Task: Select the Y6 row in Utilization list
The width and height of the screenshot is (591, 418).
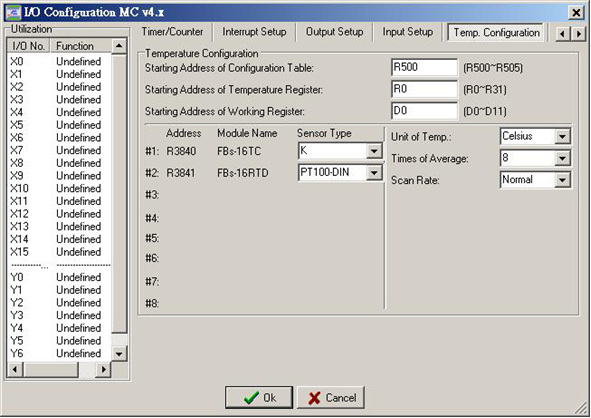Action: [59, 353]
